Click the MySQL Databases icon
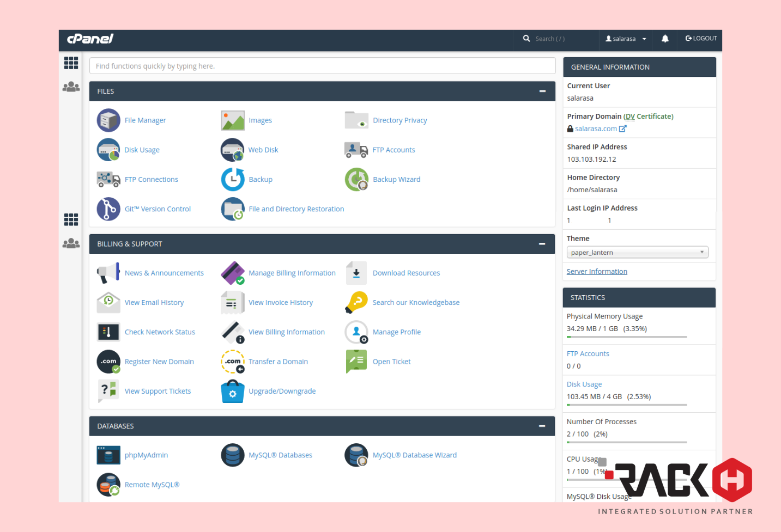The width and height of the screenshot is (781, 532). [233, 455]
